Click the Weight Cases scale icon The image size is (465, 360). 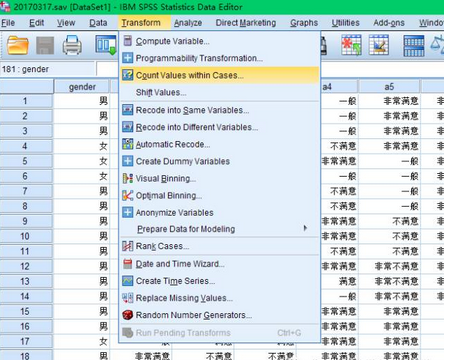pyautogui.click(x=437, y=45)
